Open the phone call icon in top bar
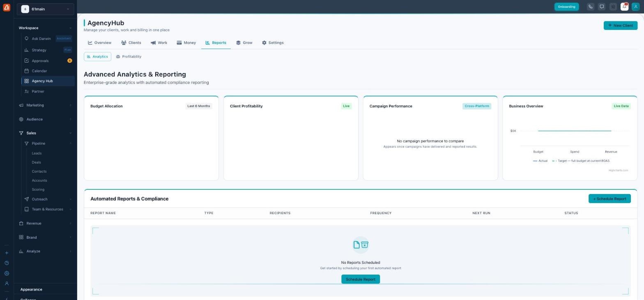This screenshot has height=300, width=644. pos(590,7)
